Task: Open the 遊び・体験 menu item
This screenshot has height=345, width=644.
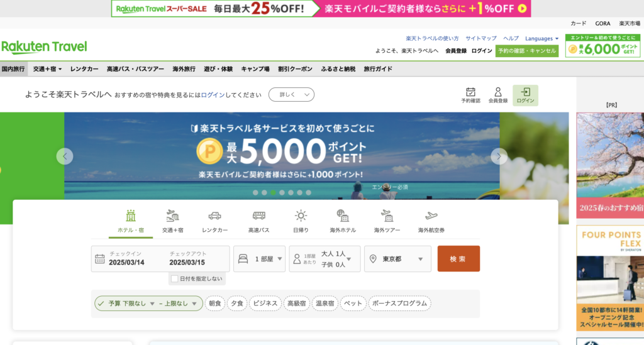Action: click(218, 69)
